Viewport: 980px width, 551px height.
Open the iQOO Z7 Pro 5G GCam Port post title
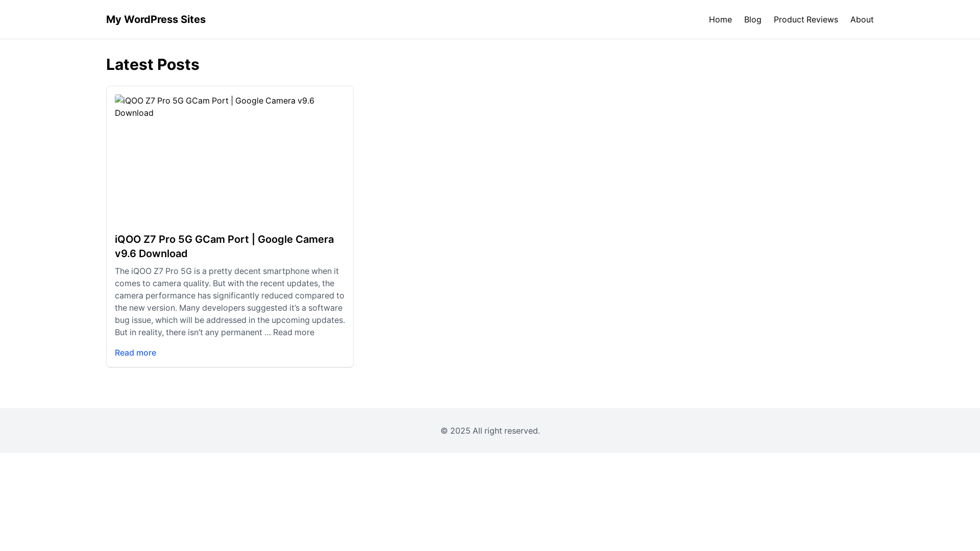(x=224, y=246)
